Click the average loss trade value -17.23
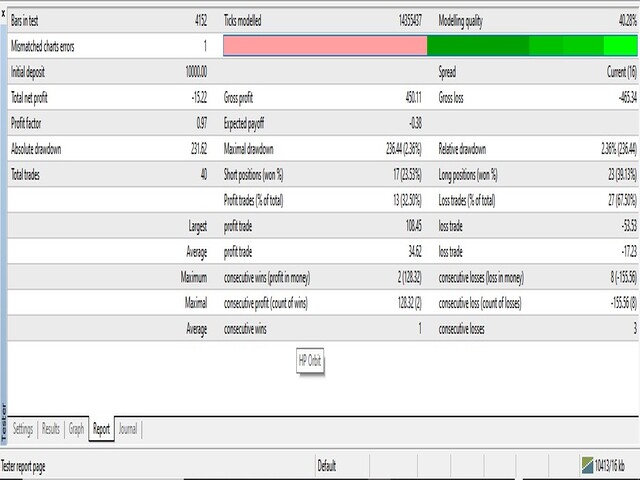This screenshot has height=480, width=640. pos(629,251)
